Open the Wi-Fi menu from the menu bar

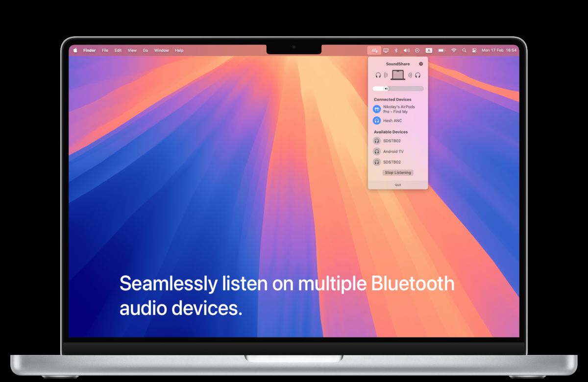click(454, 50)
